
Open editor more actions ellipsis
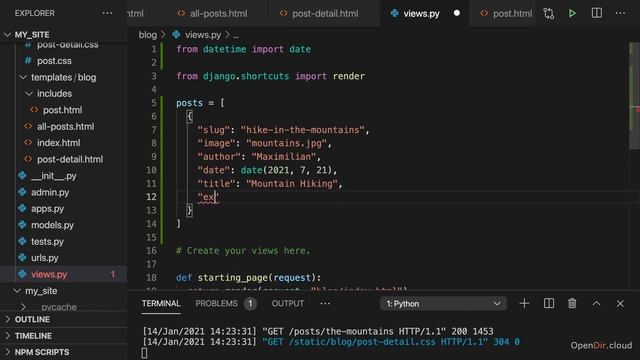(620, 13)
